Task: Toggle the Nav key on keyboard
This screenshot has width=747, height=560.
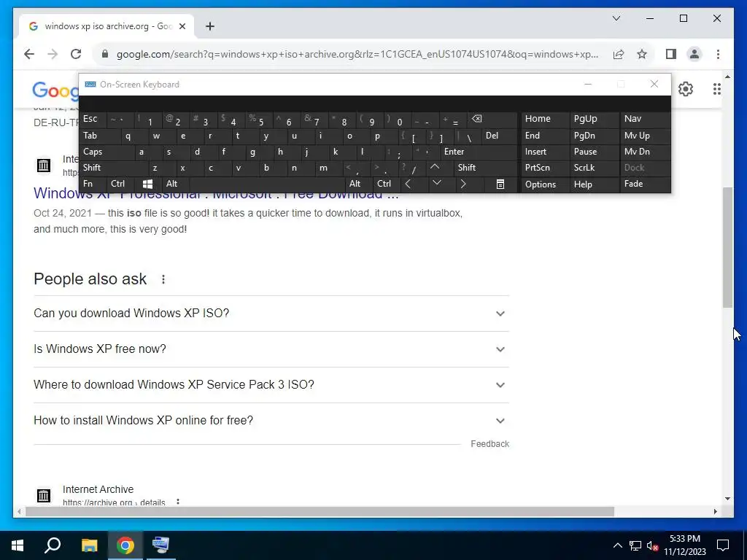Action: pos(645,119)
